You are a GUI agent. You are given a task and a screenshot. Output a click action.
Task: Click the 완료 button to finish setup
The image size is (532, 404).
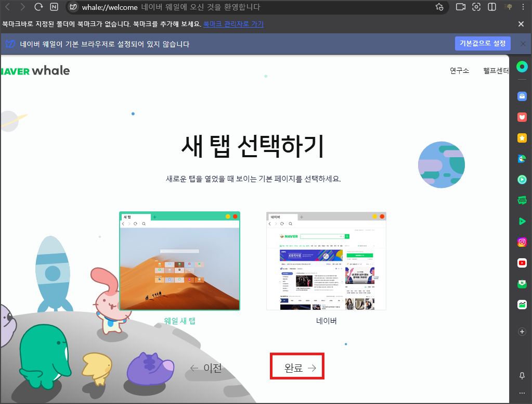coord(297,366)
